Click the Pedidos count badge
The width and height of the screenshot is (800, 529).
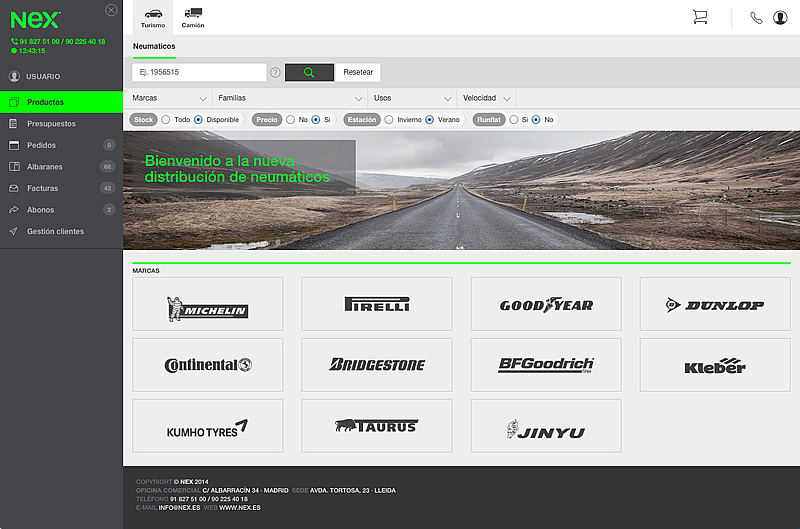pos(109,145)
